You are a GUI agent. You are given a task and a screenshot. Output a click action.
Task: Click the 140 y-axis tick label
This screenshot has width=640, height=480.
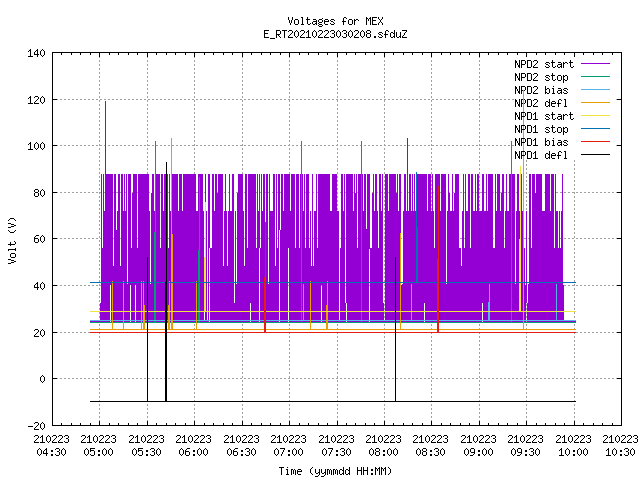pos(36,53)
